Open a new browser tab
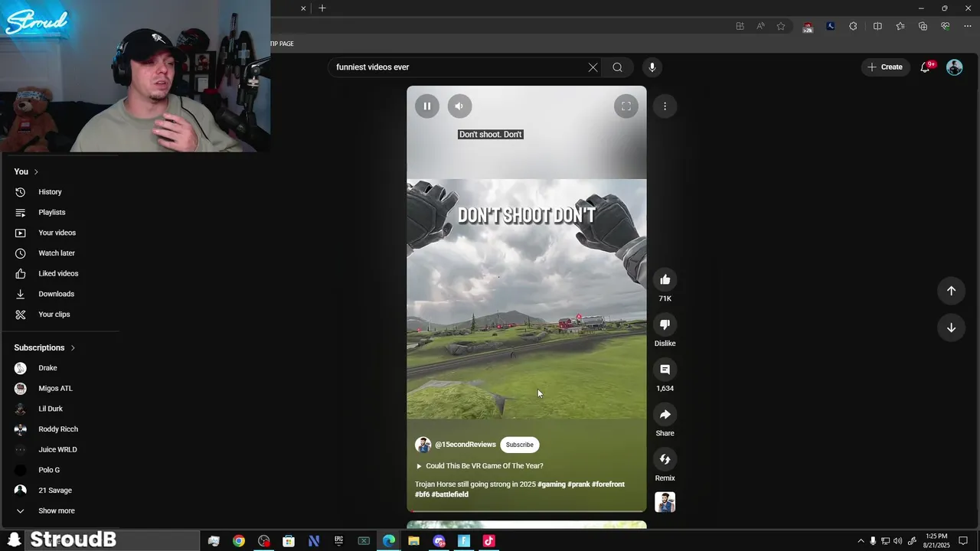 (322, 8)
